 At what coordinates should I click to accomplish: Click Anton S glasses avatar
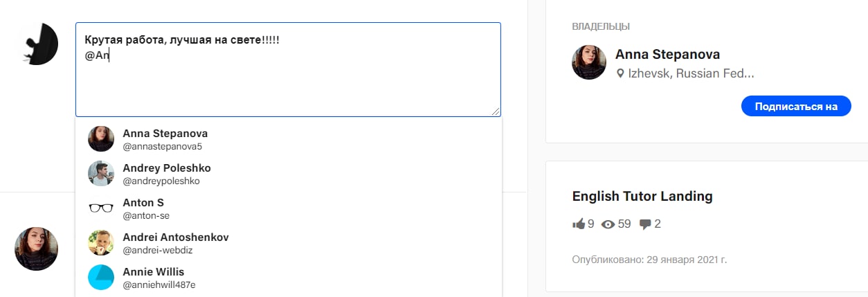pos(101,208)
